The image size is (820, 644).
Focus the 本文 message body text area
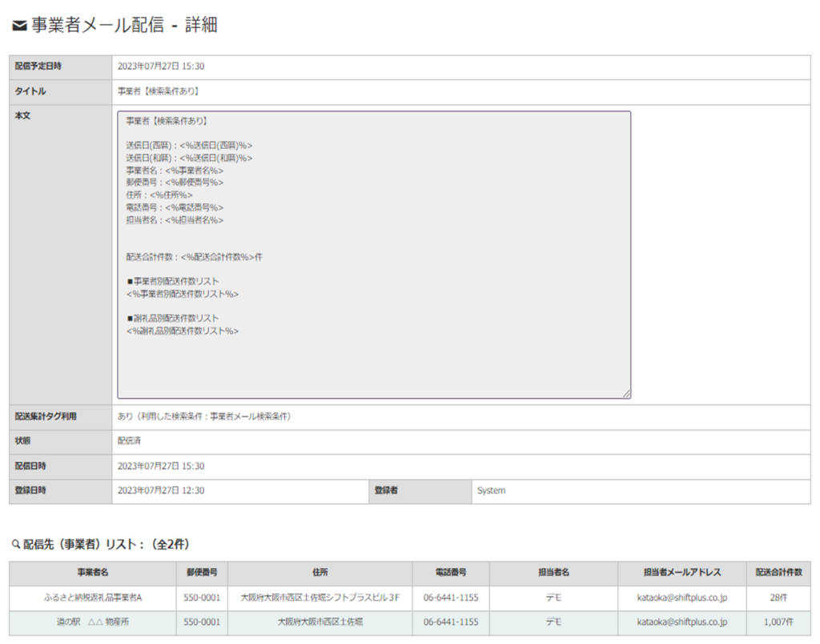point(374,255)
